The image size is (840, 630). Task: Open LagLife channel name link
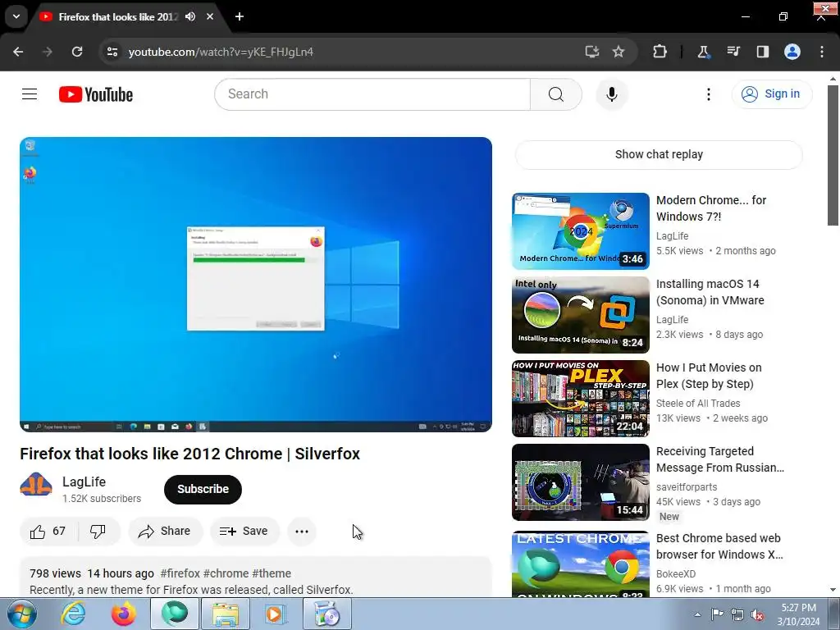pos(84,482)
